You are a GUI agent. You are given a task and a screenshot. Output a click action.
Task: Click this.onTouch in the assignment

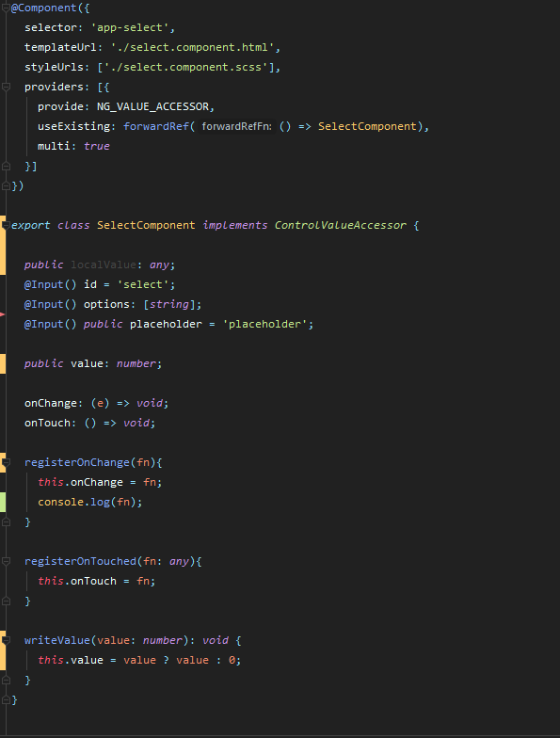77,582
